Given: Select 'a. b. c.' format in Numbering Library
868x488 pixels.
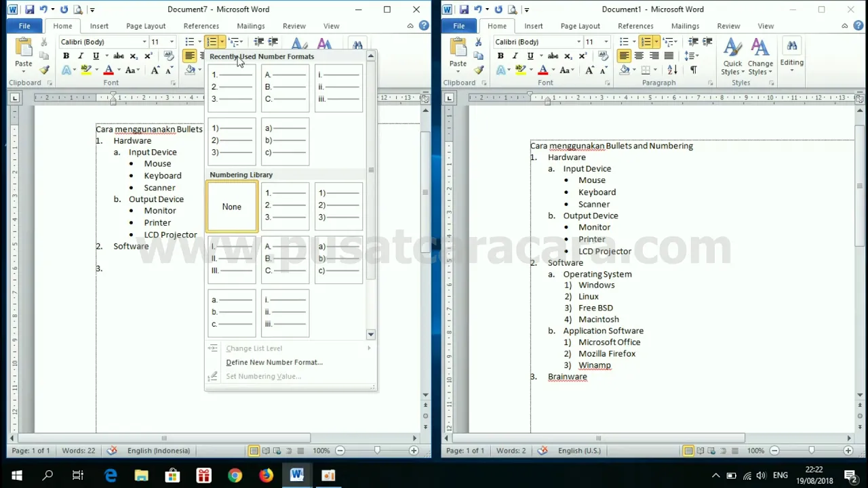Looking at the screenshot, I should coord(232,312).
